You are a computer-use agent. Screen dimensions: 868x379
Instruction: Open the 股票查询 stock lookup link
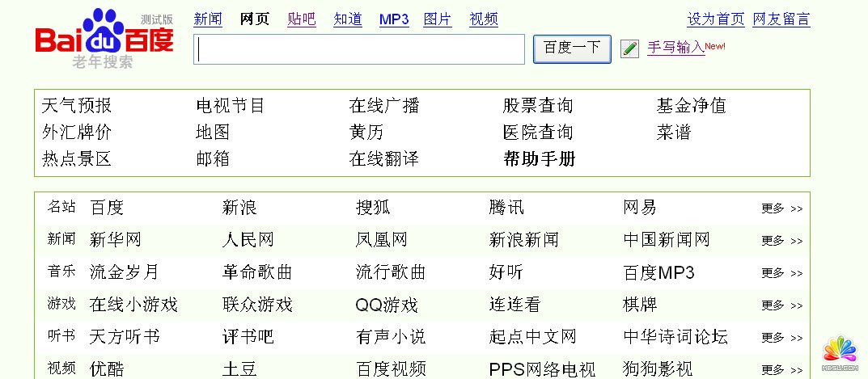coord(538,106)
